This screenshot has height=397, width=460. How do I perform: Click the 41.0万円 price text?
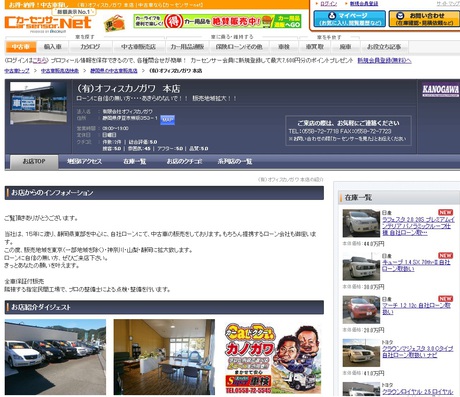[x=373, y=373]
